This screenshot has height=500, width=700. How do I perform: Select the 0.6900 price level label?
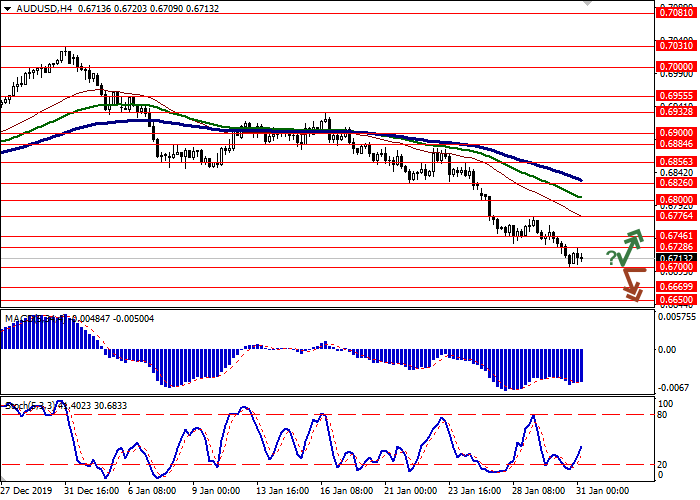point(675,131)
